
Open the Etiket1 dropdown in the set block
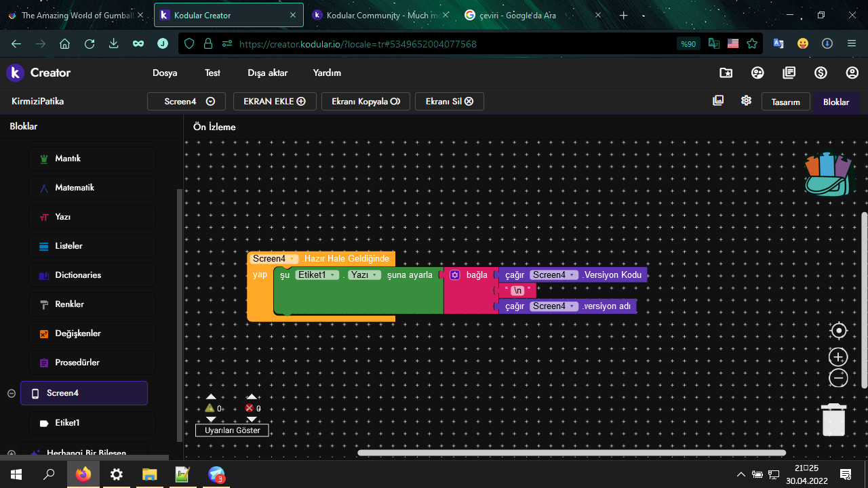(317, 275)
